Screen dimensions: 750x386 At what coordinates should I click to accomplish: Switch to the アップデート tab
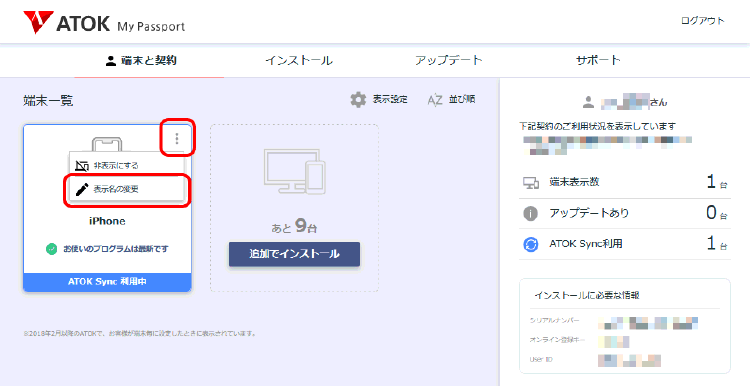(449, 61)
